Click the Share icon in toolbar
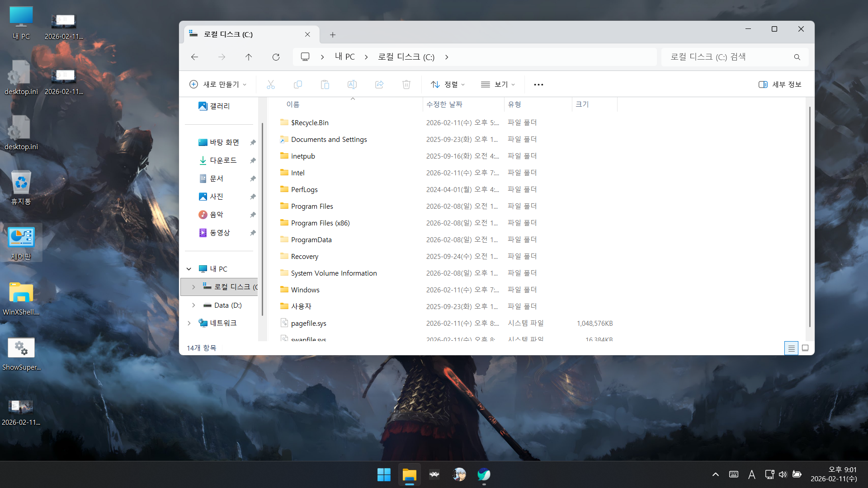 pyautogui.click(x=379, y=84)
